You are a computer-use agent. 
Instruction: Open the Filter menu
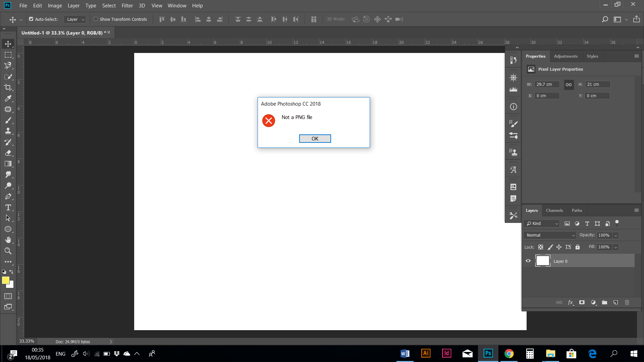pyautogui.click(x=127, y=5)
